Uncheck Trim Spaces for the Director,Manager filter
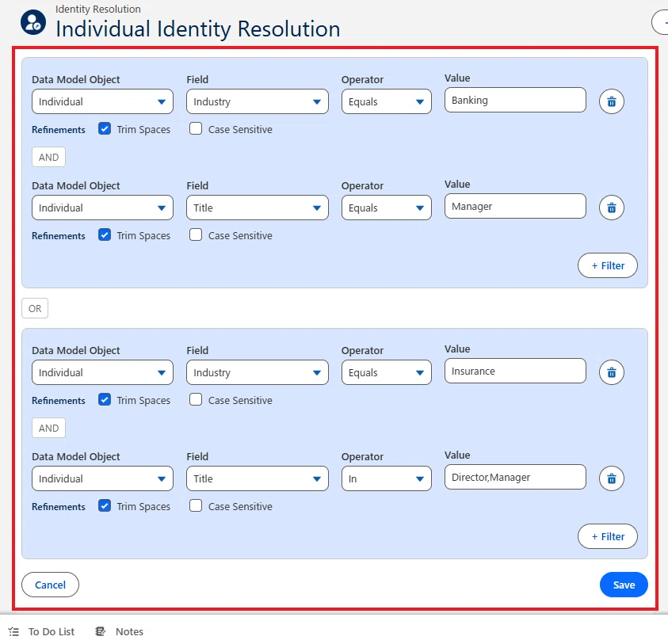This screenshot has width=668, height=644. click(105, 505)
